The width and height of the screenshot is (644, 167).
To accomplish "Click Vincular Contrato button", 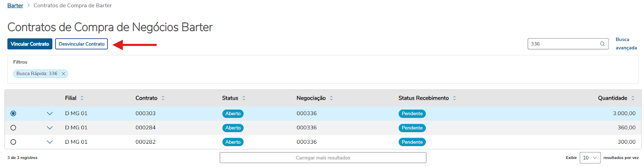I will click(30, 44).
